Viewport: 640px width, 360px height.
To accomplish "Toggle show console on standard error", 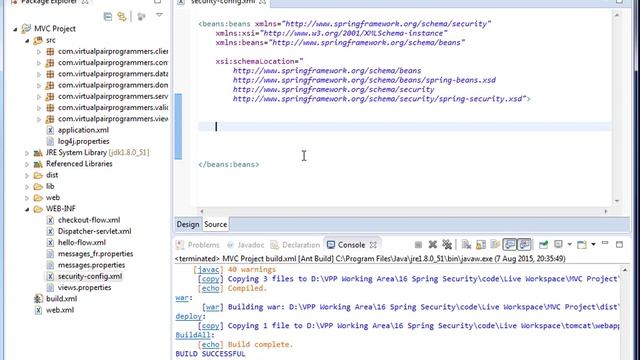I will click(524, 245).
